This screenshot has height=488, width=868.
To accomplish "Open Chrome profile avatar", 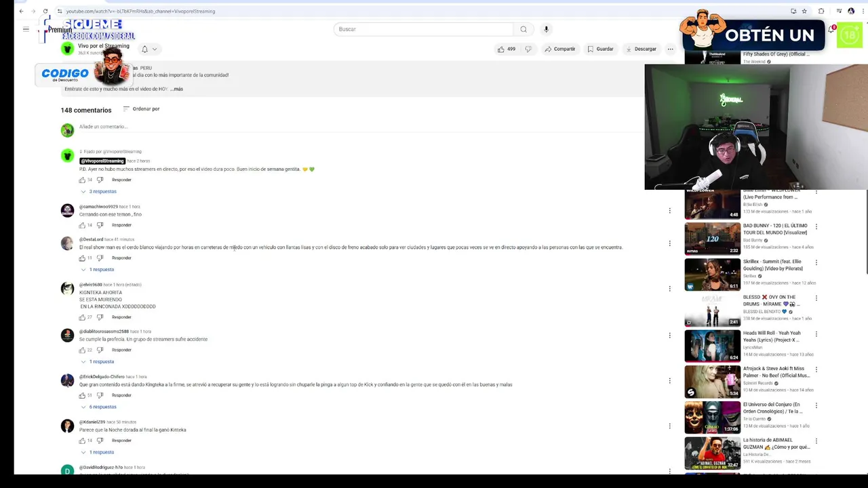I will click(x=851, y=11).
